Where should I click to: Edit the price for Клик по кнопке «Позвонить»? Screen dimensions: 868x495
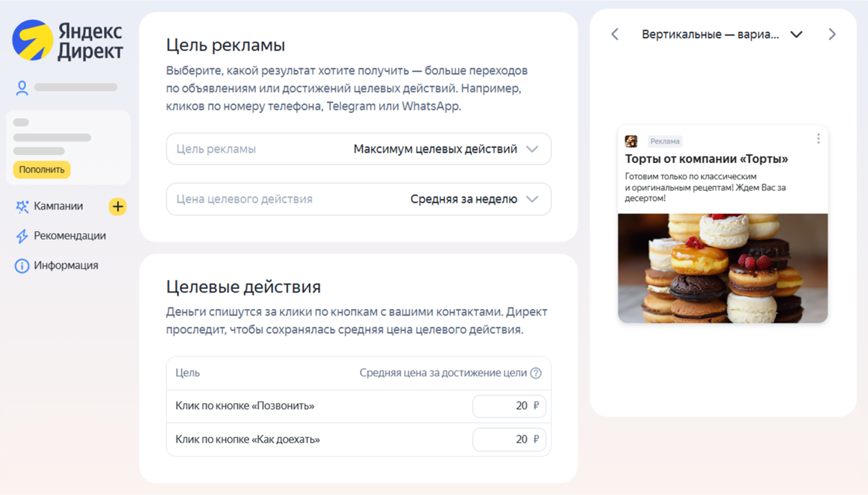coord(509,406)
